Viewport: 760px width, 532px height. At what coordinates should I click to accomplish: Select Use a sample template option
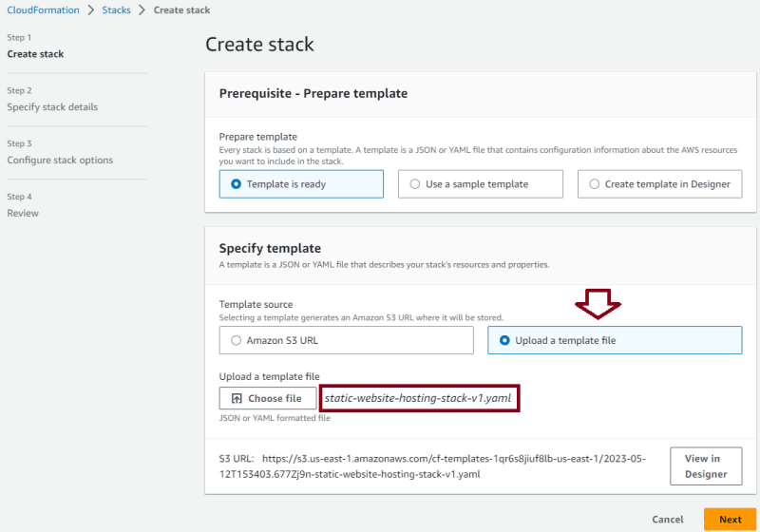click(481, 184)
